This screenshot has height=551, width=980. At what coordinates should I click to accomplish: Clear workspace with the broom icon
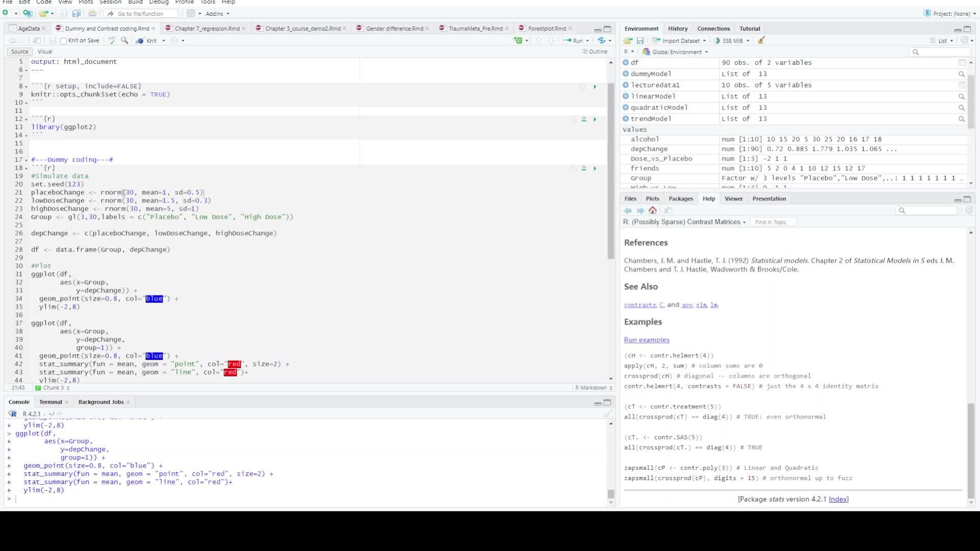pyautogui.click(x=762, y=40)
